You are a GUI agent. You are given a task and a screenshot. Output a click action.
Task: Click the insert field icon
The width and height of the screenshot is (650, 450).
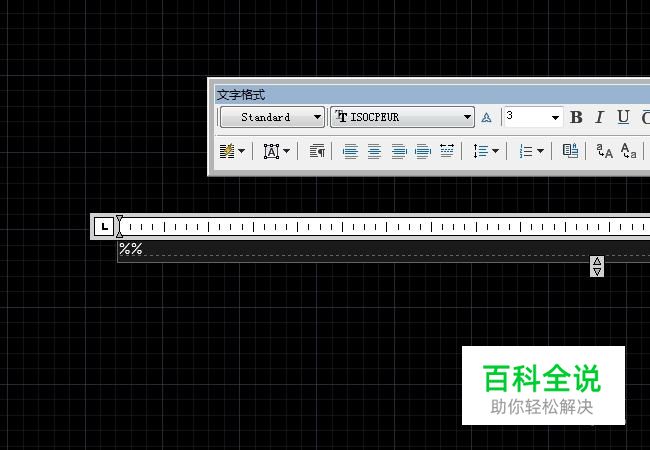(x=570, y=150)
